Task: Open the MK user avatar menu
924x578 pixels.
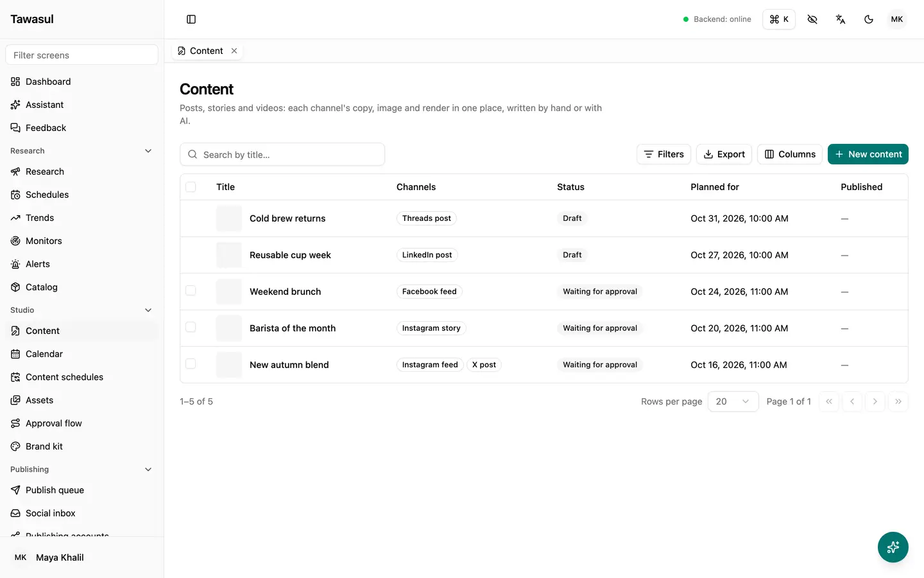Action: 897,19
